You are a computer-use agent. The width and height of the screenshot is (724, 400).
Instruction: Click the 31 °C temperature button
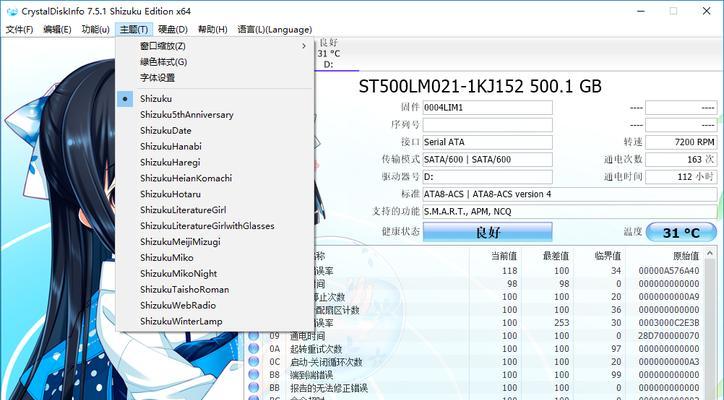[681, 232]
